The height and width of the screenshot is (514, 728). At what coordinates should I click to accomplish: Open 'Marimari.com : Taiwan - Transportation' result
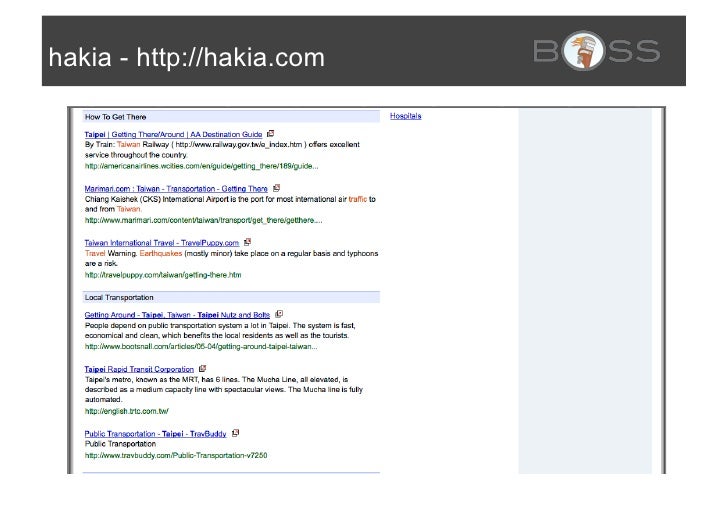pos(176,189)
